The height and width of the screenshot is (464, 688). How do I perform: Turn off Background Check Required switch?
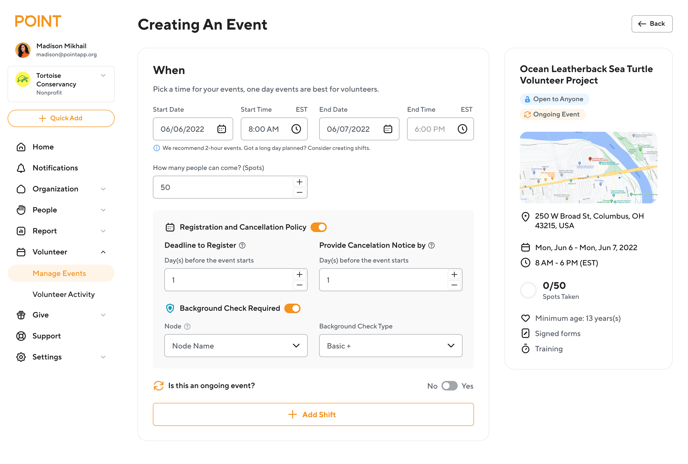(293, 309)
